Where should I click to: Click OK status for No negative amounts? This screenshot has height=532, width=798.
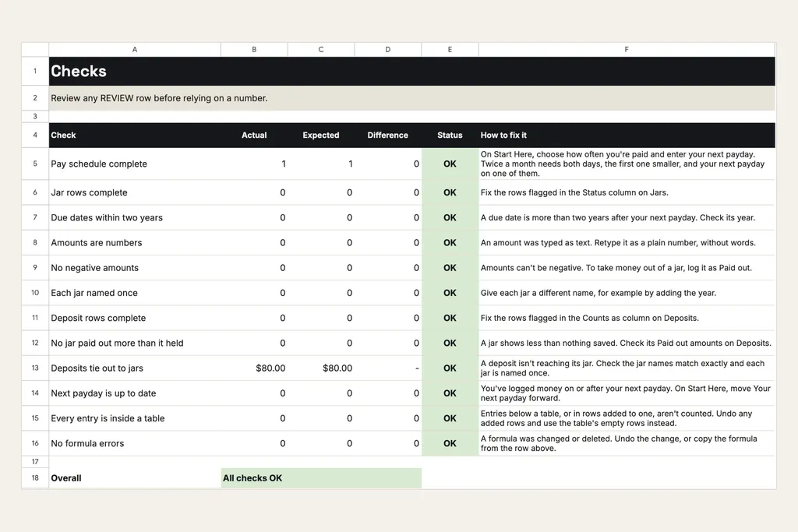coord(450,267)
